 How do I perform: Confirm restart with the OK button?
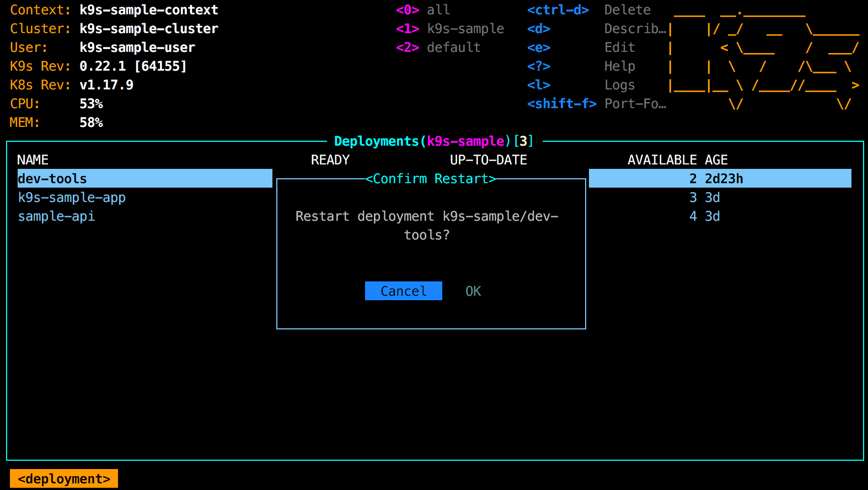(473, 291)
